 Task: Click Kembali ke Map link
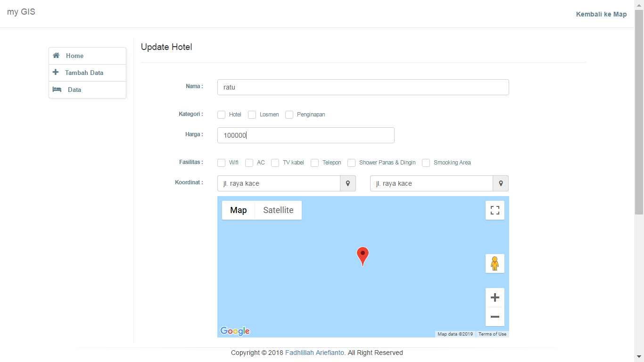tap(601, 14)
